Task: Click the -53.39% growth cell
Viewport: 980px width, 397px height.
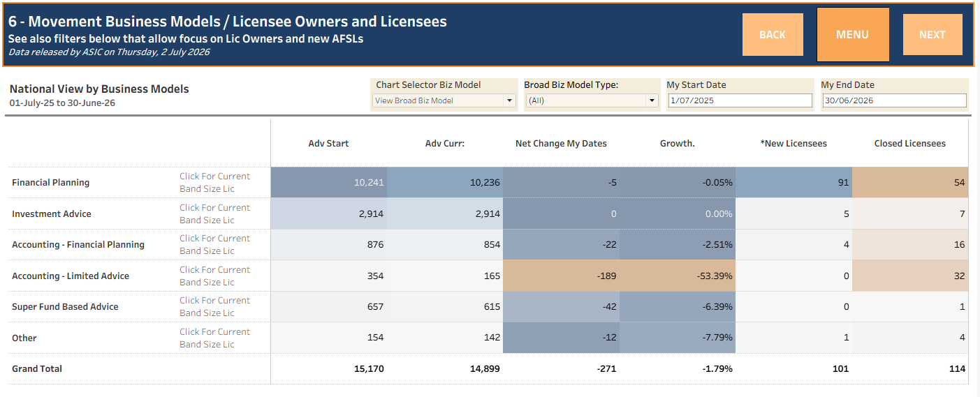Action: coord(678,276)
